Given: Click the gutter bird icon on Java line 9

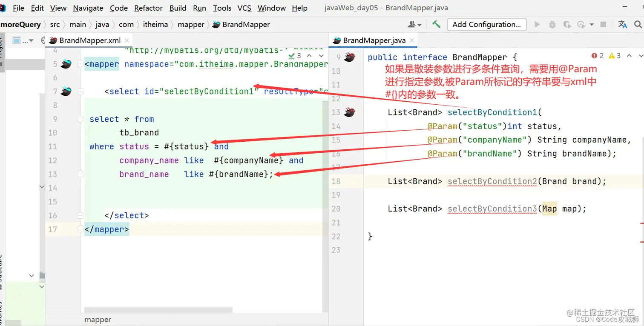Looking at the screenshot, I should [350, 57].
